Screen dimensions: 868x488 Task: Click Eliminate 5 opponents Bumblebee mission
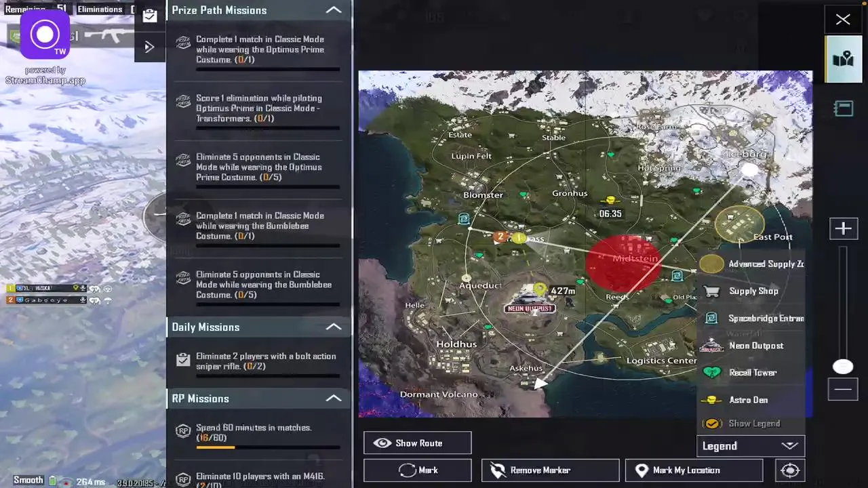pos(258,287)
